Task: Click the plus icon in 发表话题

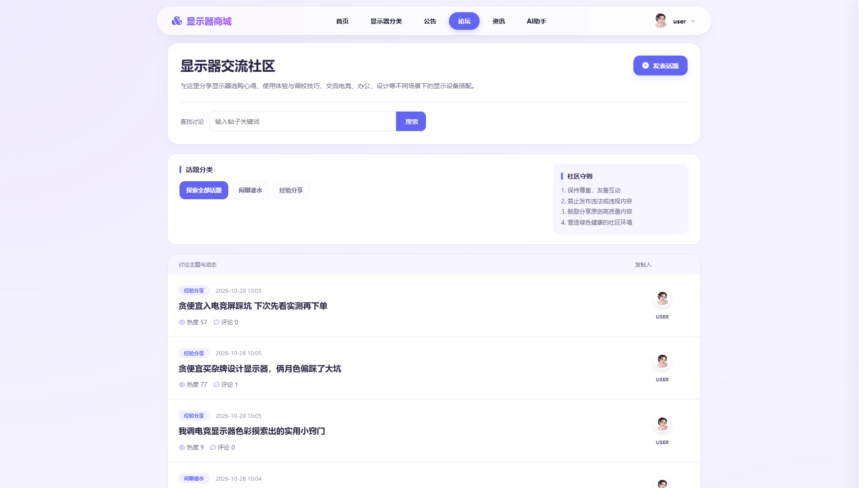Action: point(646,66)
